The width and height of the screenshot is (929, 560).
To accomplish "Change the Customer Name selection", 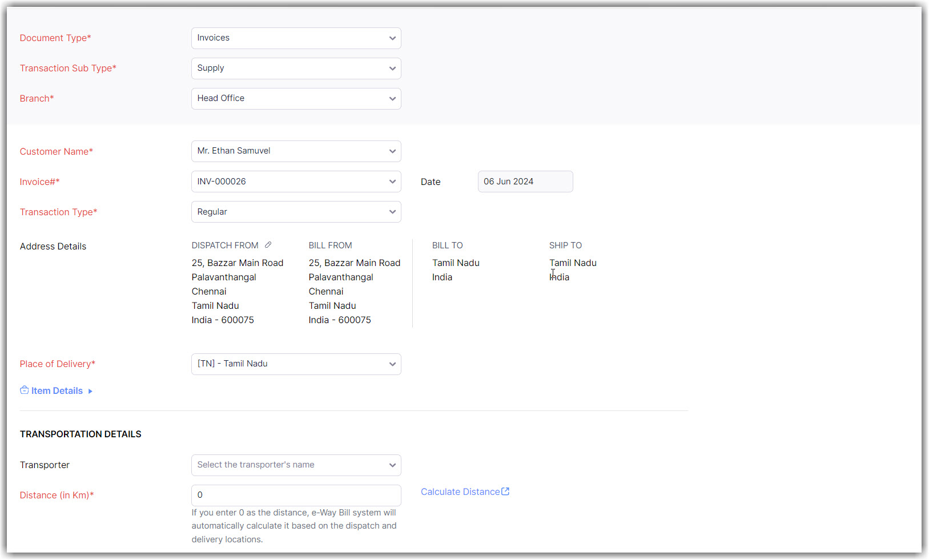I will point(296,151).
